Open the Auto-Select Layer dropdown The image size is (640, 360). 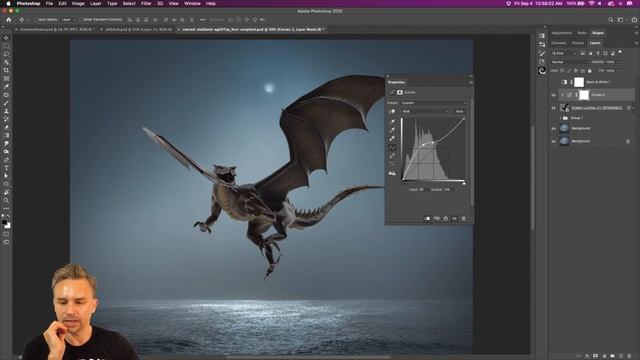click(69, 20)
